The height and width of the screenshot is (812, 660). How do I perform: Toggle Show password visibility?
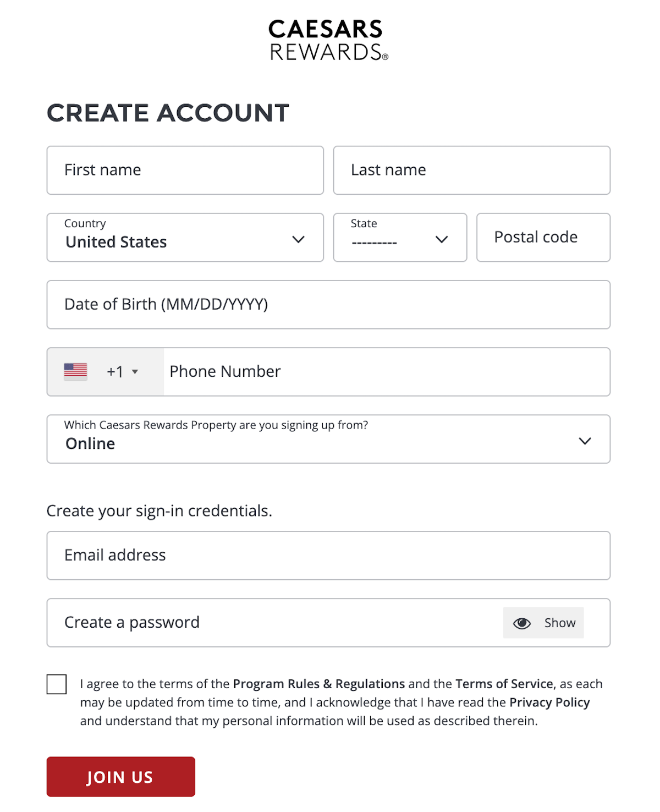pyautogui.click(x=559, y=623)
